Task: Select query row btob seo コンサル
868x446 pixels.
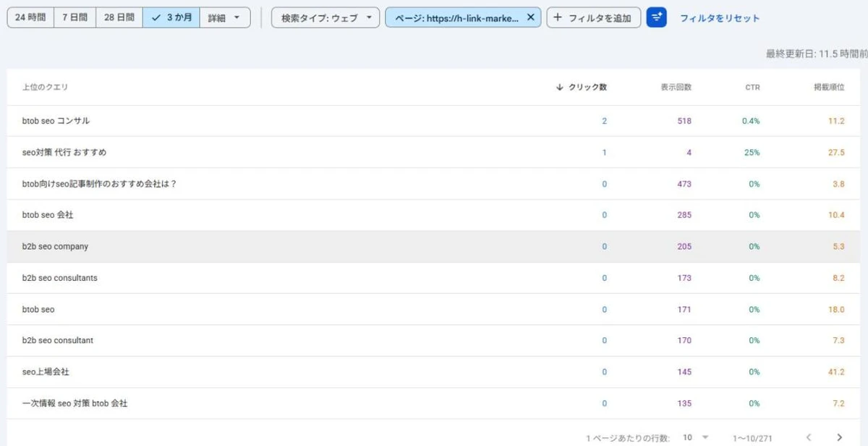Action: (x=434, y=121)
